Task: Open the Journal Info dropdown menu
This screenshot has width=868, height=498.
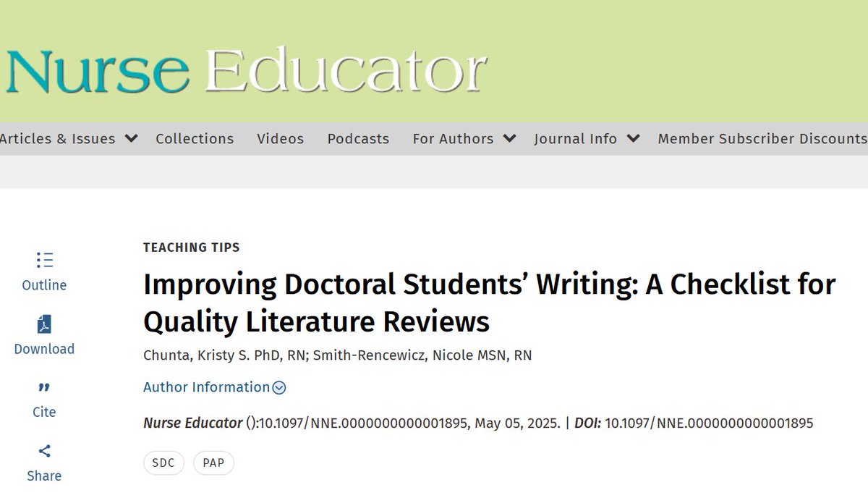Action: click(x=587, y=138)
